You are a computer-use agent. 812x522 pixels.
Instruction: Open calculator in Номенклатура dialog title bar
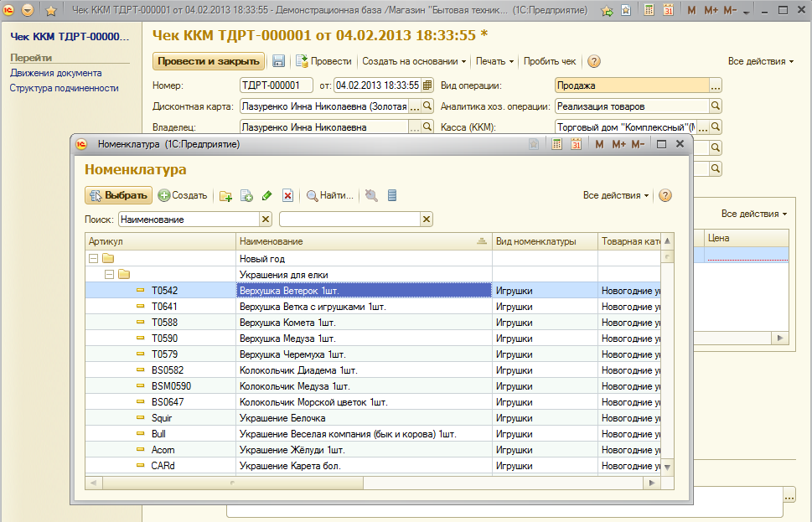556,144
